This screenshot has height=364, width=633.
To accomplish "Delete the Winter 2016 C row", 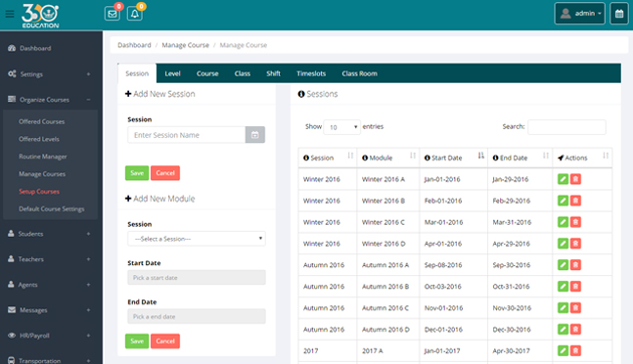I will (575, 222).
